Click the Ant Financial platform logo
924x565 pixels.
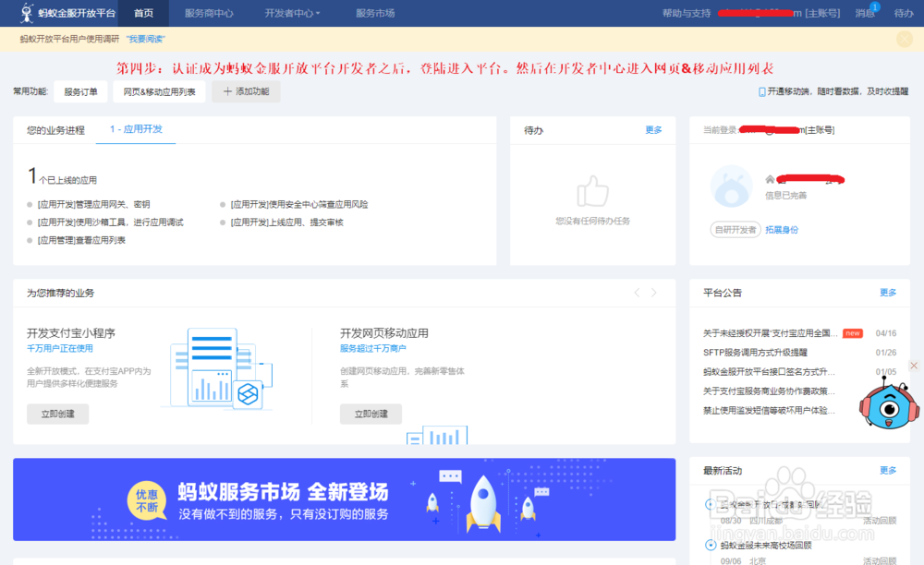tap(67, 13)
